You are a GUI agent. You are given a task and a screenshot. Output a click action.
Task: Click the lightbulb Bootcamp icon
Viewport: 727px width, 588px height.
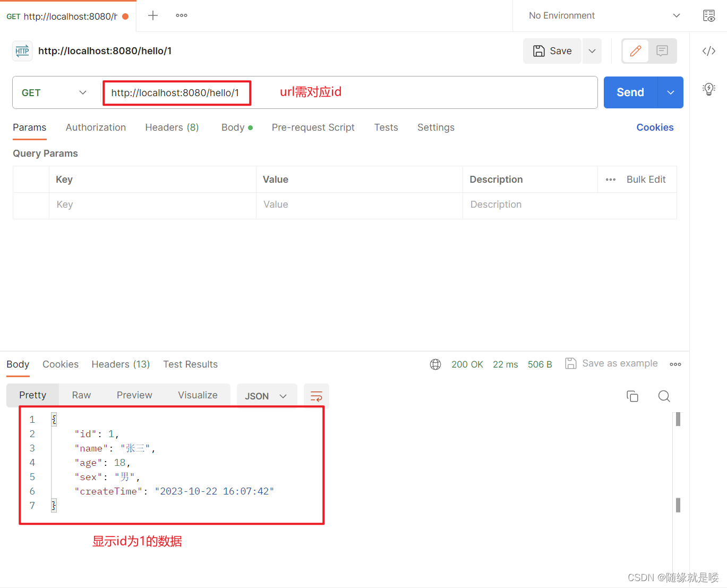click(x=708, y=89)
